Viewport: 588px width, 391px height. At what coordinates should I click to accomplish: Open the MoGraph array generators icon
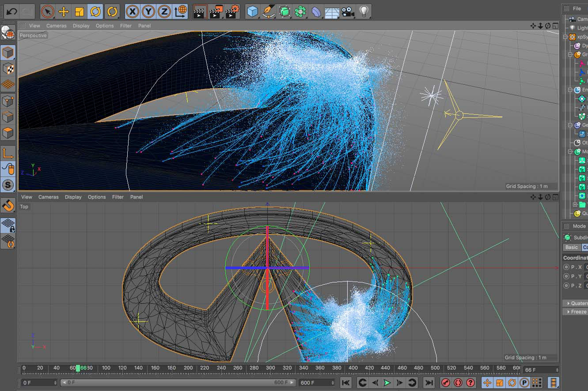coord(300,11)
